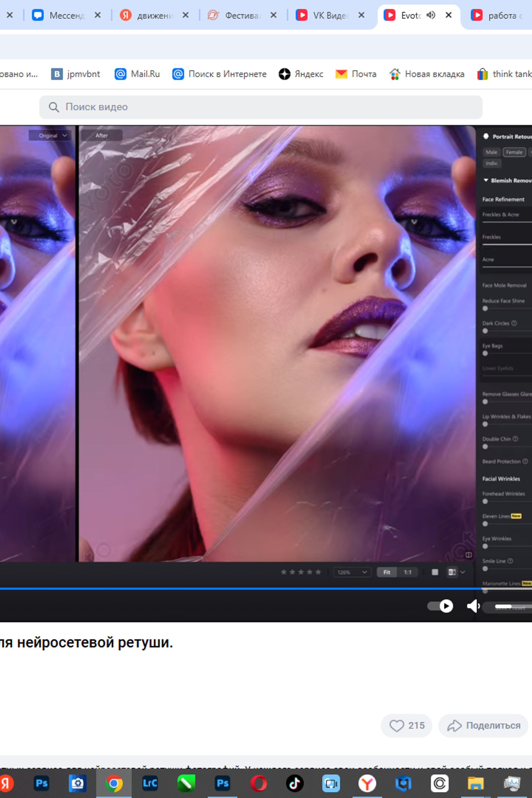
Task: Launch TikTok from the taskbar
Action: [295, 783]
